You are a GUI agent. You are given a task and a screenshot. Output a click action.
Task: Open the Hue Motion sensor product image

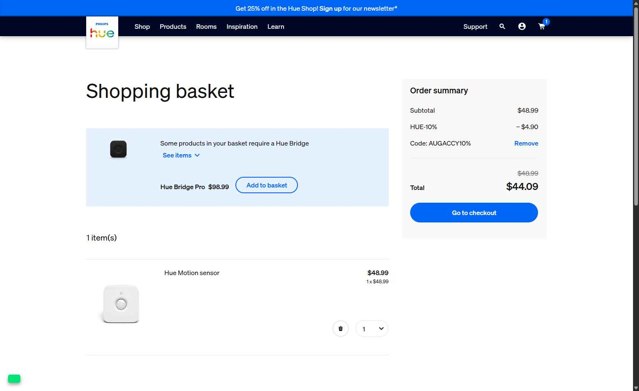click(121, 304)
